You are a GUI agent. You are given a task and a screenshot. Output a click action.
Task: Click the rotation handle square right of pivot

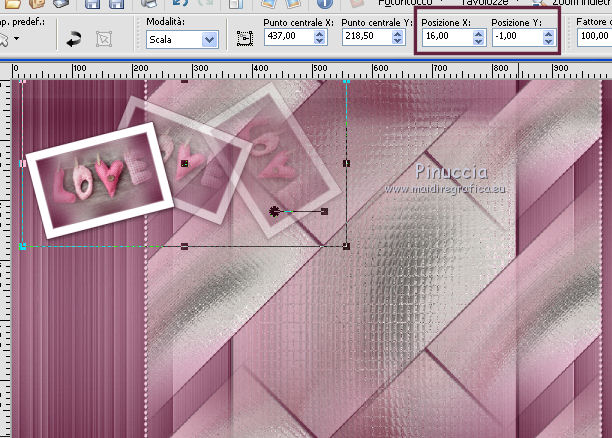click(324, 211)
